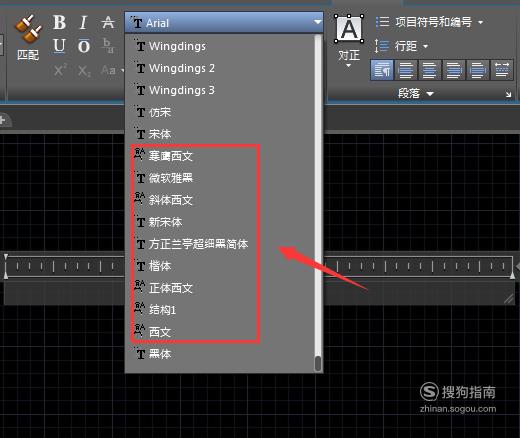This screenshot has width=520, height=438.
Task: Click the Stack fraction icon
Action: 108,46
